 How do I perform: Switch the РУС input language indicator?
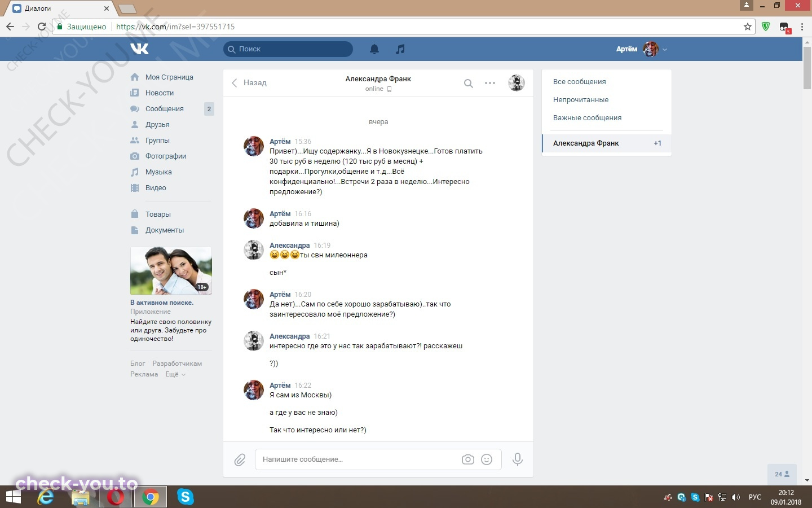click(x=754, y=497)
